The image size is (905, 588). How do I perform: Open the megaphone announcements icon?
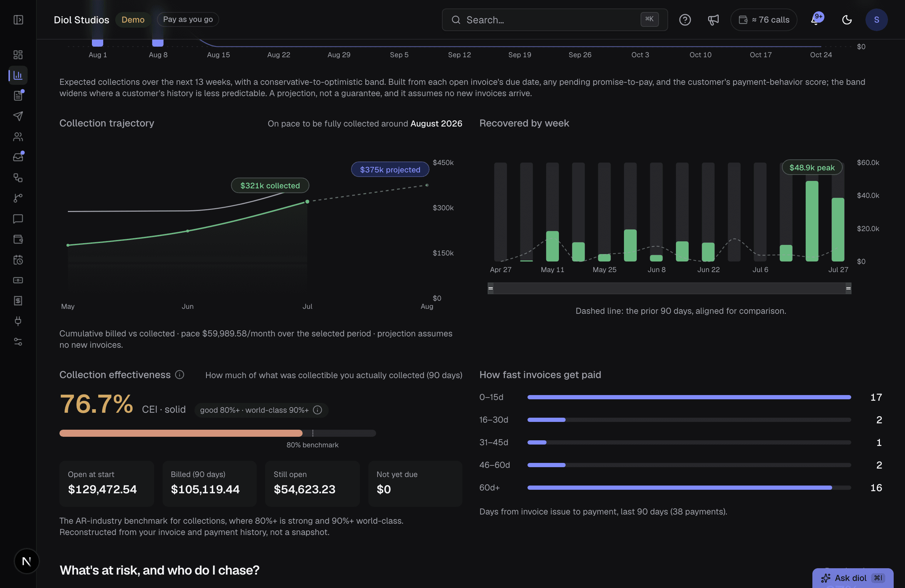(x=713, y=20)
